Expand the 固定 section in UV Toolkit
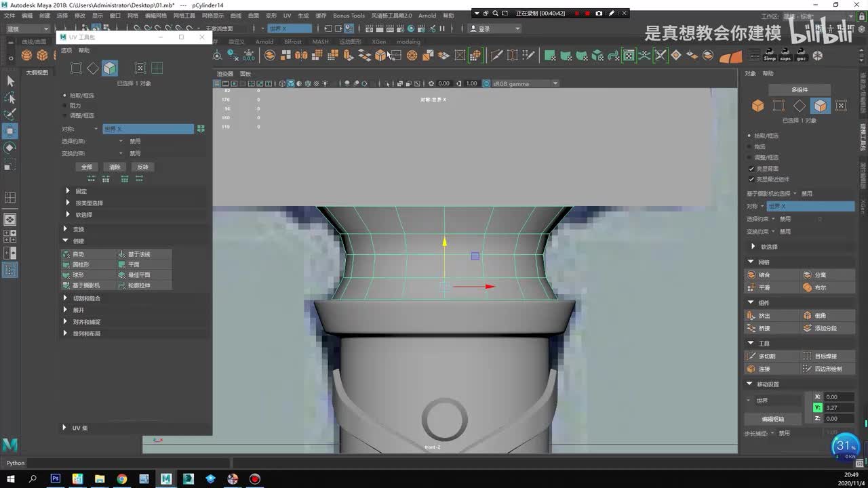Viewport: 868px width, 488px height. tap(68, 191)
